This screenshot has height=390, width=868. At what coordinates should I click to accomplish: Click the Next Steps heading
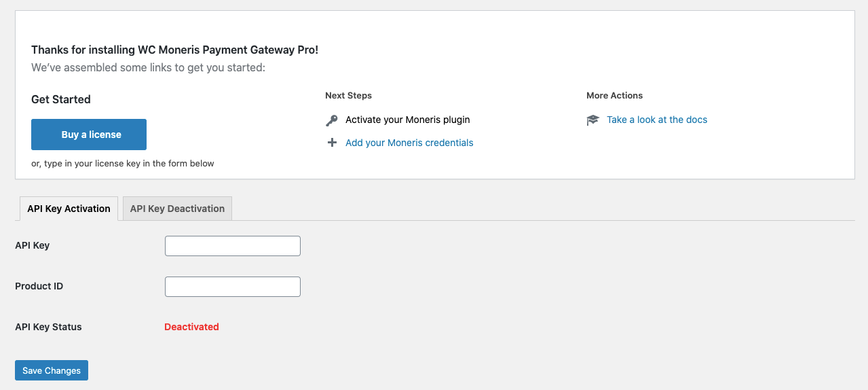point(348,95)
